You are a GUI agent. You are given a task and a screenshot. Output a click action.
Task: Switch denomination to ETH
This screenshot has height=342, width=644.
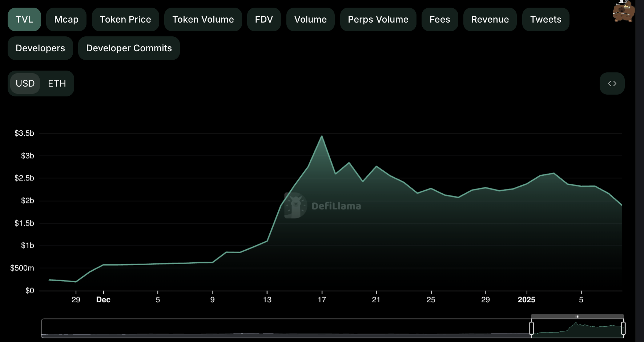pos(57,84)
